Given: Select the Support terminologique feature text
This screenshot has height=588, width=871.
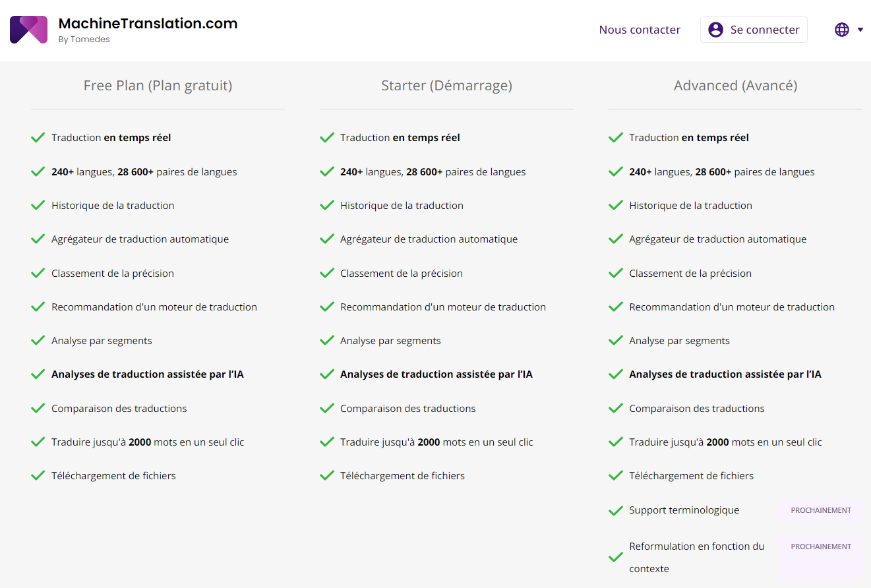Looking at the screenshot, I should pyautogui.click(x=684, y=510).
